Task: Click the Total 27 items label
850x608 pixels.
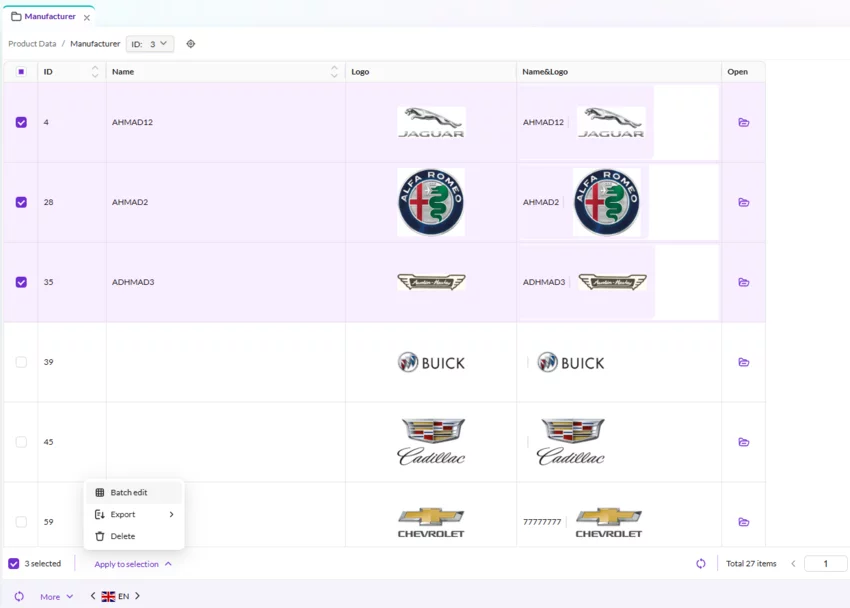Action: click(751, 564)
